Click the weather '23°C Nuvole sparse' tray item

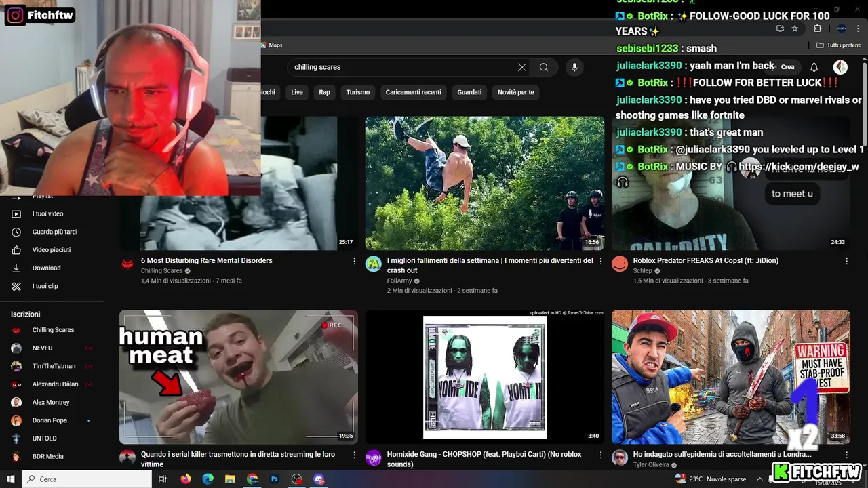point(710,479)
